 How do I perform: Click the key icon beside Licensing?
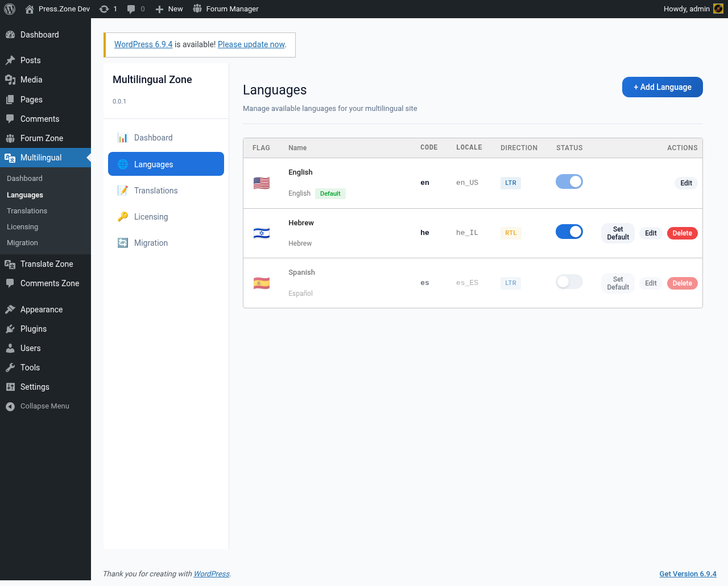pyautogui.click(x=123, y=217)
